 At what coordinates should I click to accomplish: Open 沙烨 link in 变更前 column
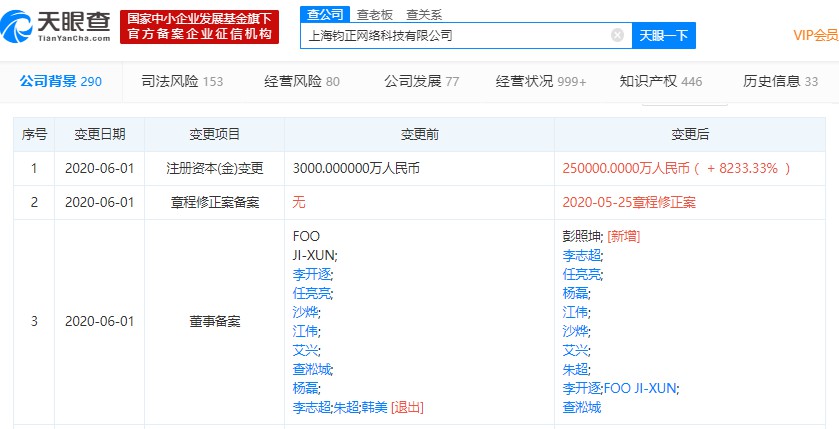[x=305, y=312]
